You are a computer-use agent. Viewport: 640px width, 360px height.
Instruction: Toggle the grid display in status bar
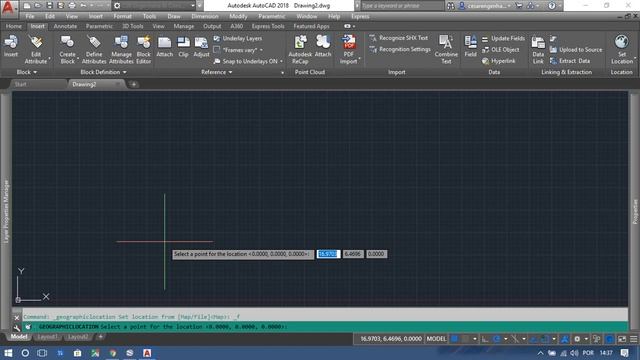(454, 339)
